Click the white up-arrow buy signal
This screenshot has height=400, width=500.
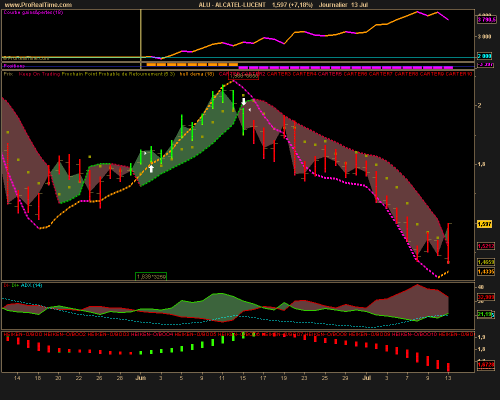(151, 169)
